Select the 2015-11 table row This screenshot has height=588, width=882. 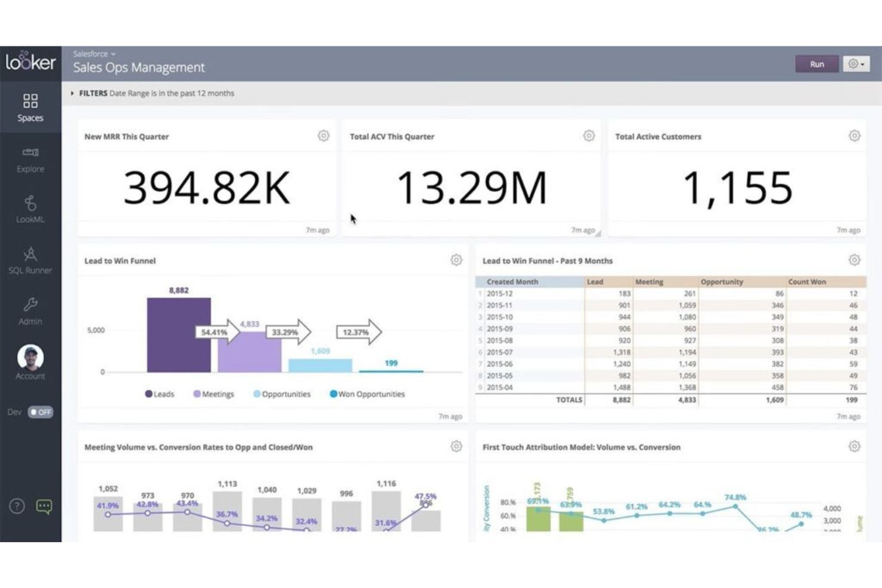670,305
